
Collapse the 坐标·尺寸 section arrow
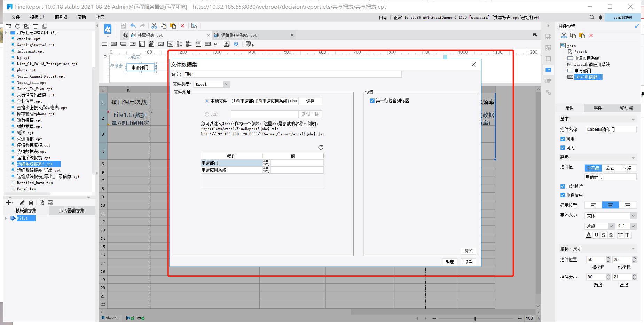(x=633, y=248)
